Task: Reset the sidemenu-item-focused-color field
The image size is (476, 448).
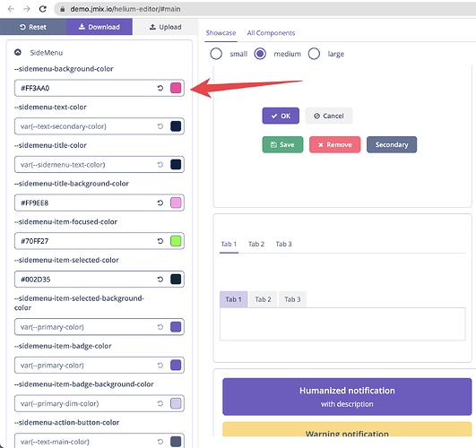Action: (160, 241)
